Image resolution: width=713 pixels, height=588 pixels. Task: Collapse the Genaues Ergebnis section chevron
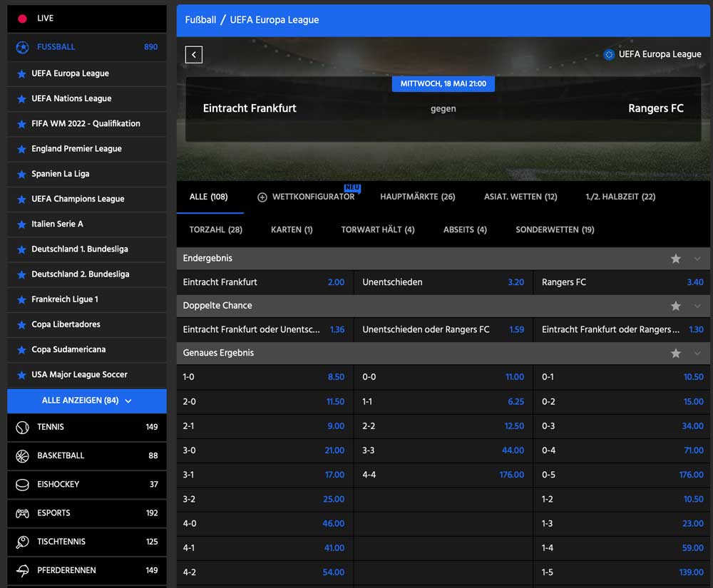pos(697,353)
